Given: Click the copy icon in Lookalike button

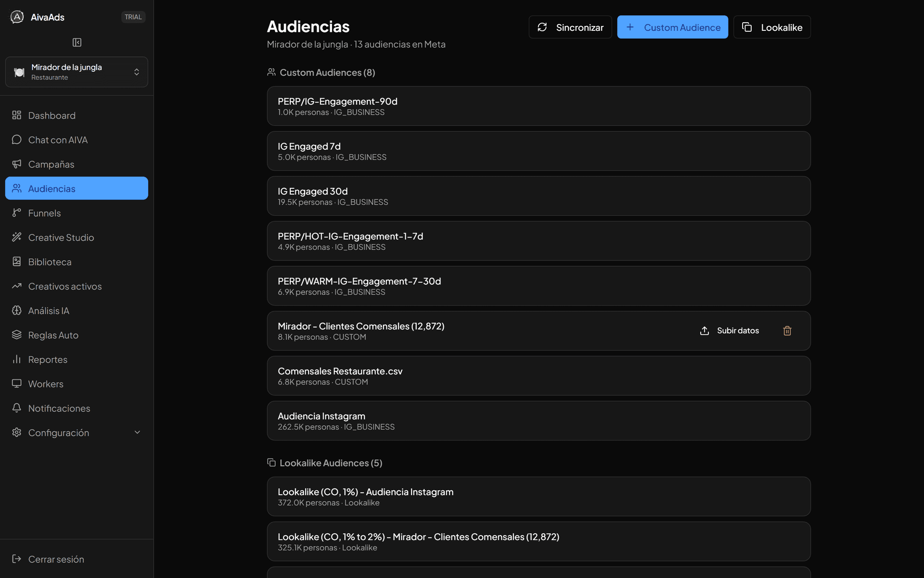Looking at the screenshot, I should tap(747, 27).
